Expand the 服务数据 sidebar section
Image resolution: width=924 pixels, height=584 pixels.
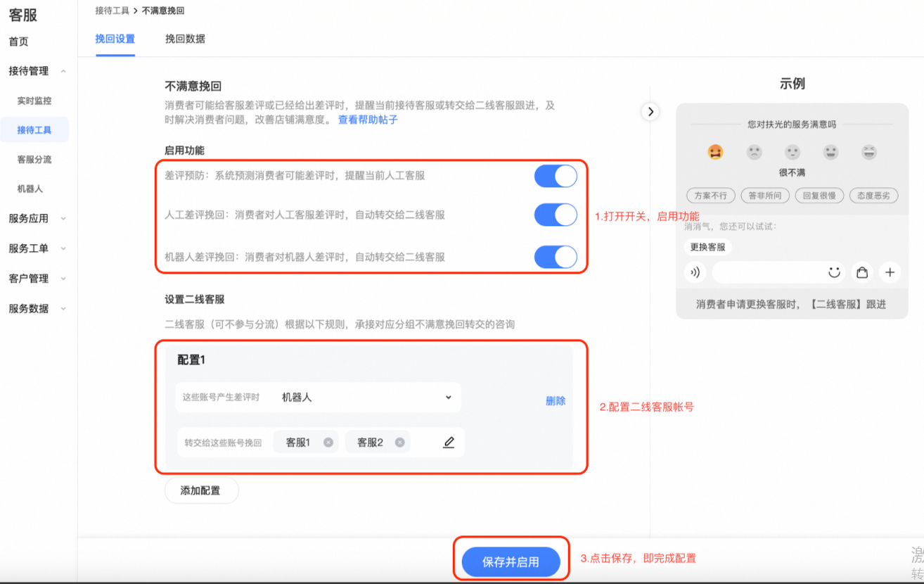(x=63, y=309)
